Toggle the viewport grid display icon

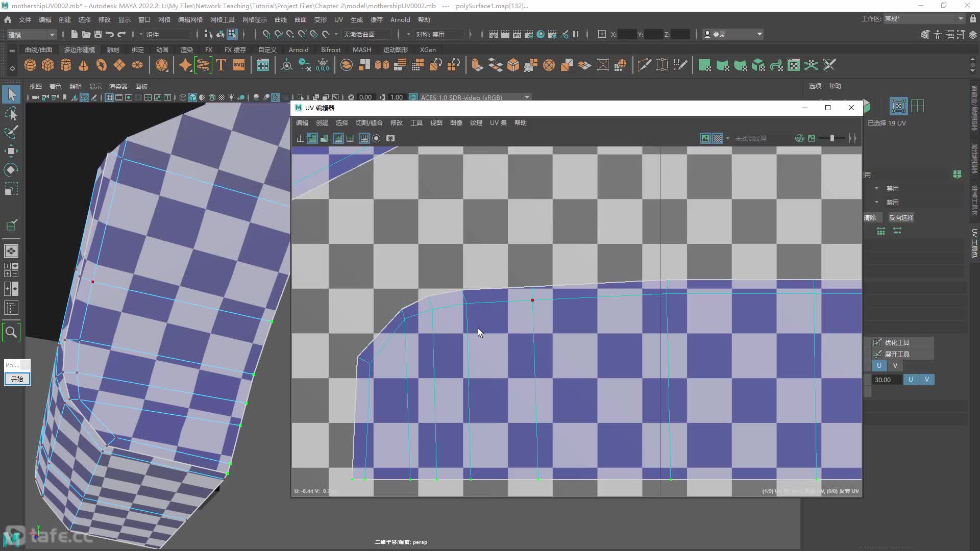coord(109,97)
